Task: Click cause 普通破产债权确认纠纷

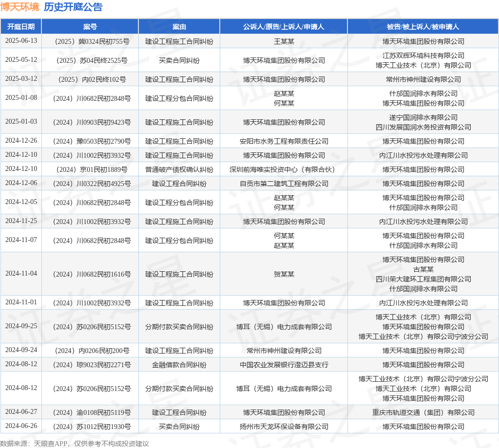Action: pyautogui.click(x=179, y=169)
